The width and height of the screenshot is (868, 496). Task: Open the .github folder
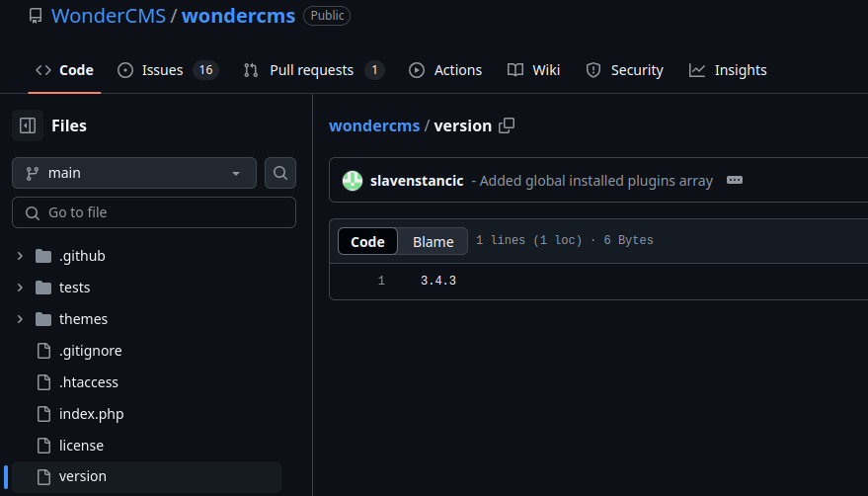click(x=82, y=256)
